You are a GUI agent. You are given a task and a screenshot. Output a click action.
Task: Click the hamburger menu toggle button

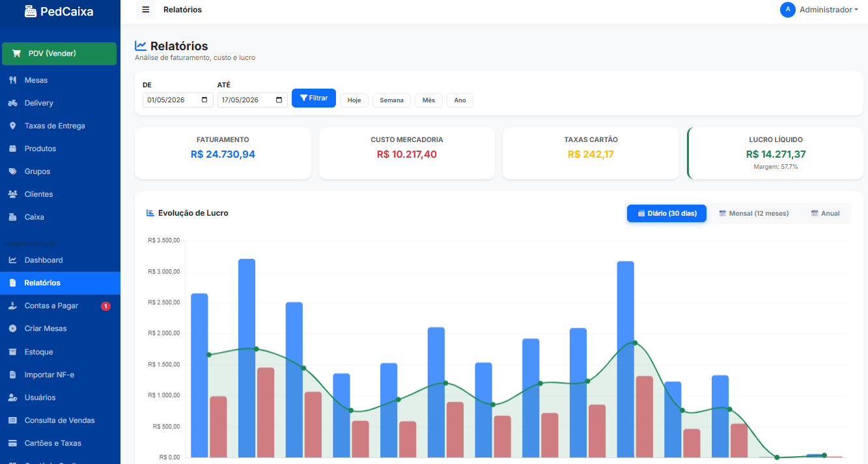(145, 10)
